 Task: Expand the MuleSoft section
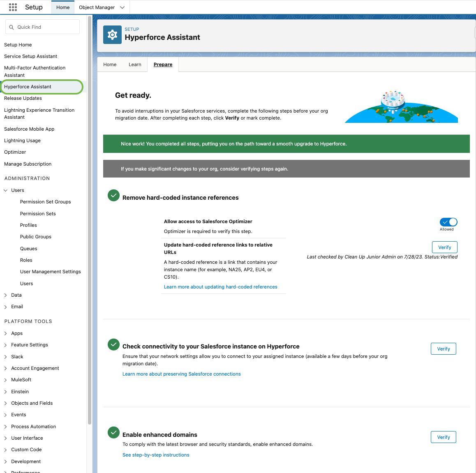[x=5, y=380]
